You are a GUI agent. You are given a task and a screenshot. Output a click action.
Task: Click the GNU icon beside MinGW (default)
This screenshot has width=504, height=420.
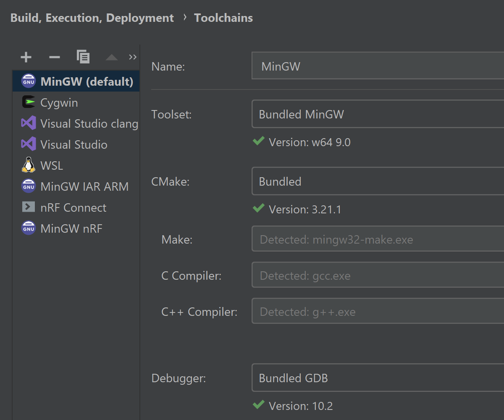click(x=29, y=81)
